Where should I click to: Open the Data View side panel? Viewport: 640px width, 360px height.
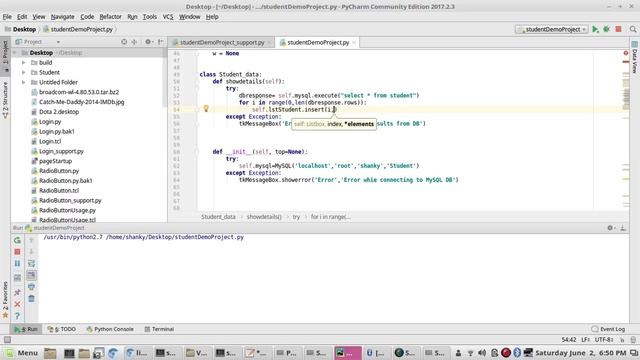point(635,57)
